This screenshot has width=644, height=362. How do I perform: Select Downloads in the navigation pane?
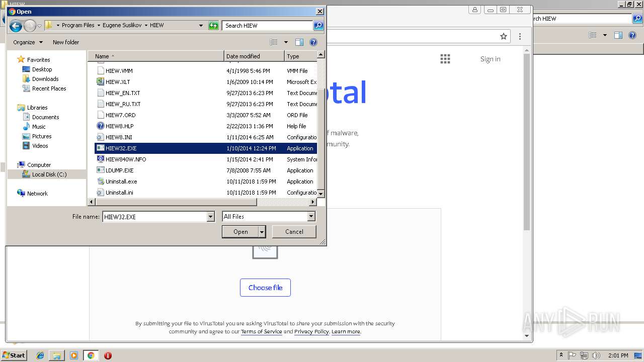coord(45,79)
